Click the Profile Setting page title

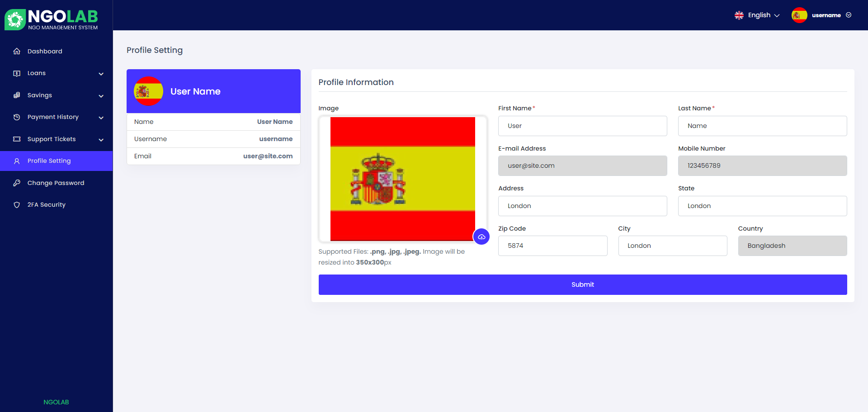coord(155,50)
